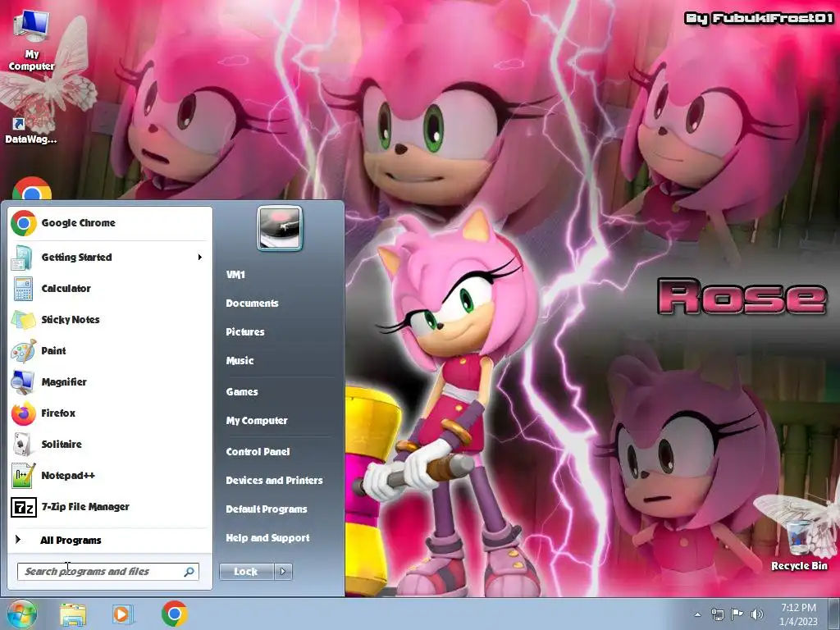This screenshot has height=630, width=840.
Task: Launch Notepad++ icon
Action: pos(24,475)
